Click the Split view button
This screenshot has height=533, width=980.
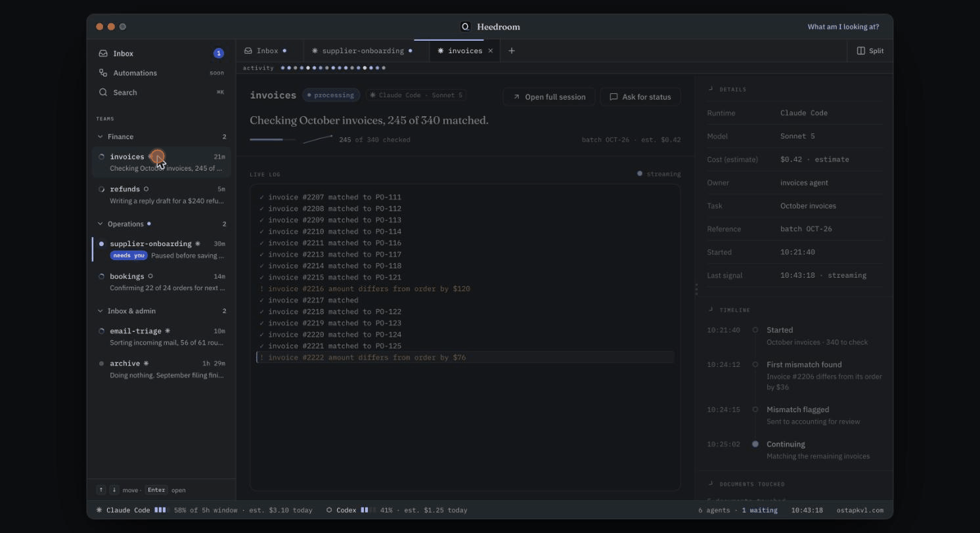tap(870, 51)
